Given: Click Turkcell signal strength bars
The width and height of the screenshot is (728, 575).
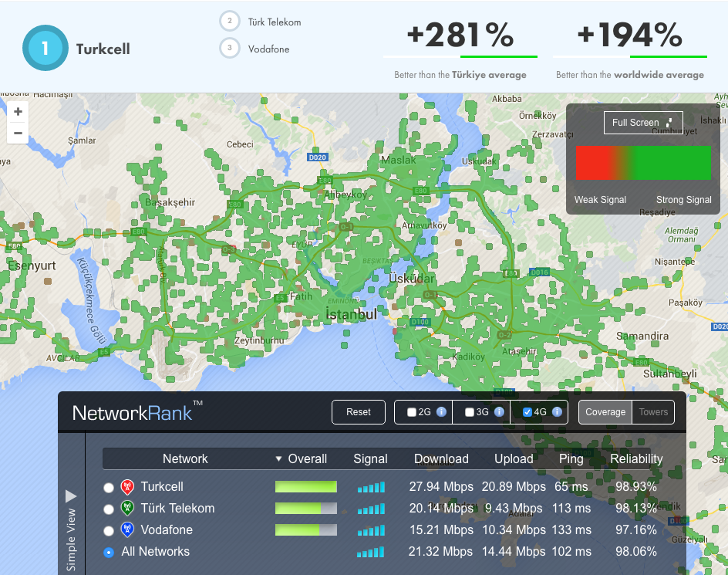Looking at the screenshot, I should coord(371,487).
